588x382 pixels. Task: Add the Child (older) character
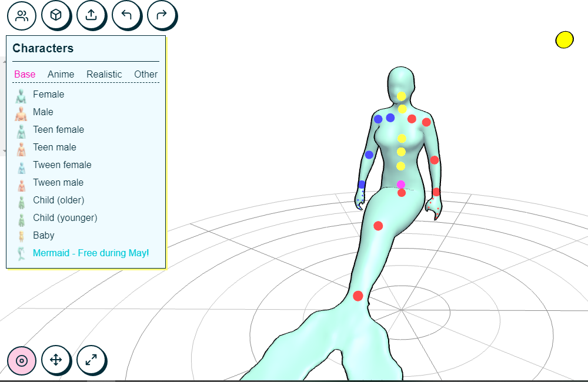coord(58,200)
